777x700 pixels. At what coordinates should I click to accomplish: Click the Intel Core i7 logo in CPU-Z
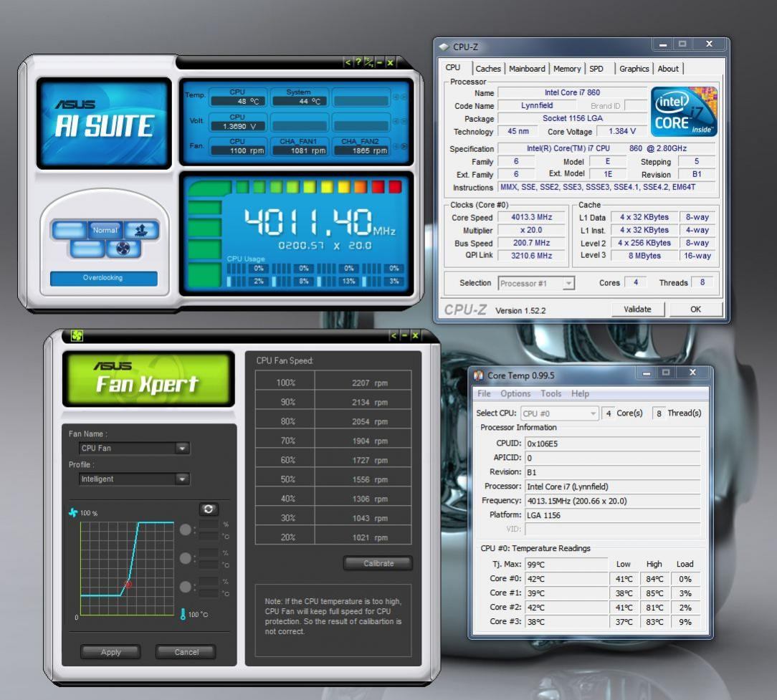[x=683, y=112]
